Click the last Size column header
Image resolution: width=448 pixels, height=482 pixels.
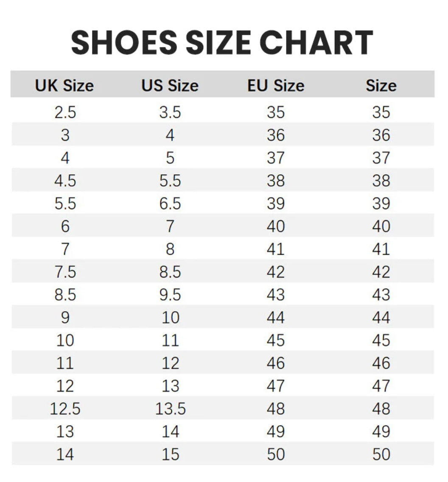point(381,86)
